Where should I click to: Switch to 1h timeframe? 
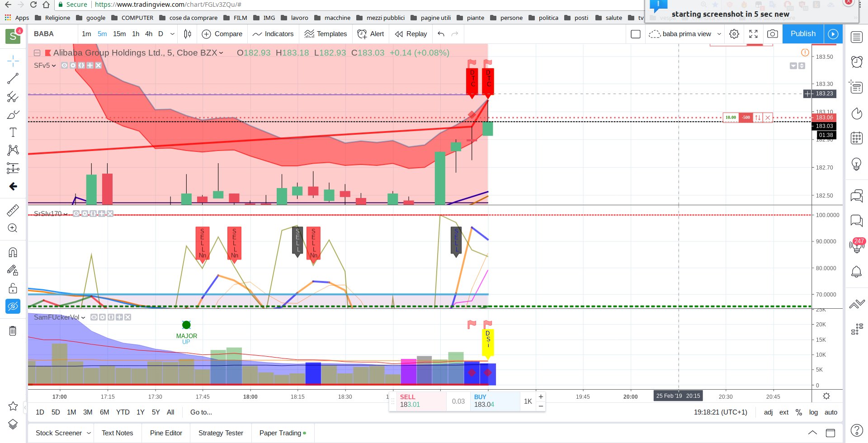pyautogui.click(x=136, y=34)
